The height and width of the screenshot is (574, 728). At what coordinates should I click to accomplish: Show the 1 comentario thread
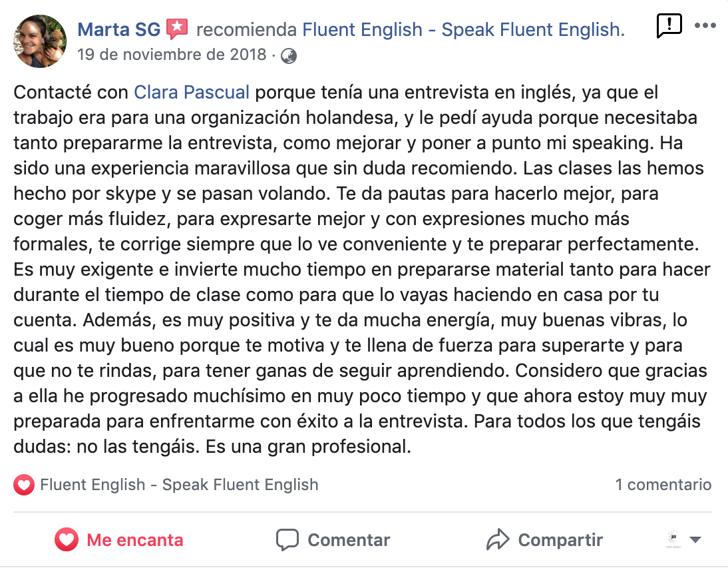pos(663,485)
